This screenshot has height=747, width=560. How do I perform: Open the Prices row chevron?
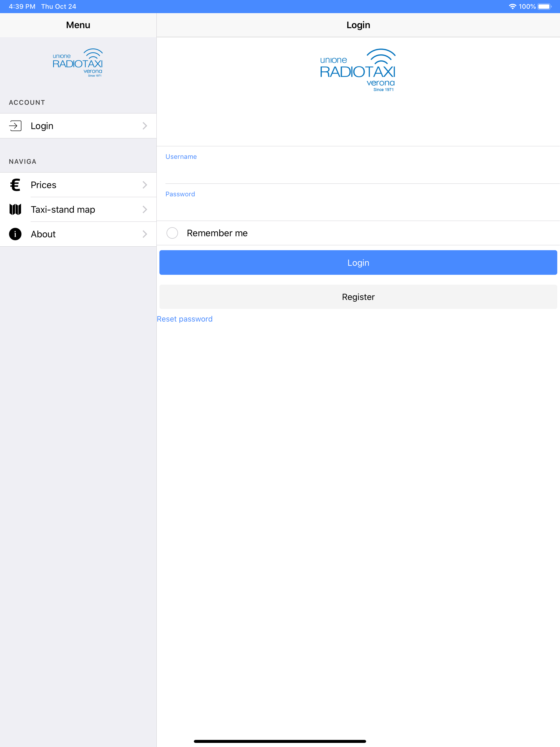[x=145, y=185]
